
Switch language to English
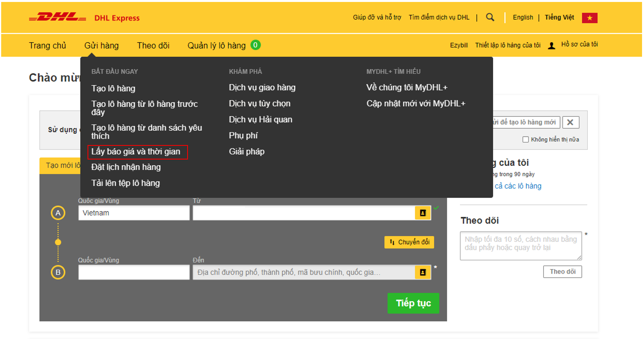(x=523, y=17)
